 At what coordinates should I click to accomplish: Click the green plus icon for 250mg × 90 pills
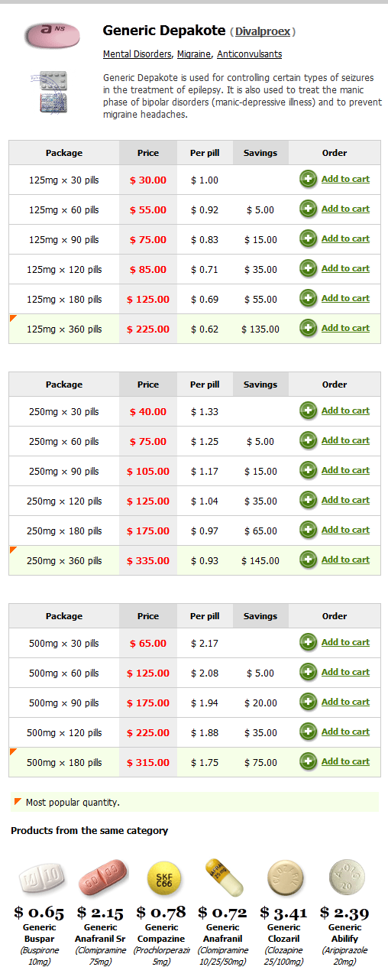point(308,471)
